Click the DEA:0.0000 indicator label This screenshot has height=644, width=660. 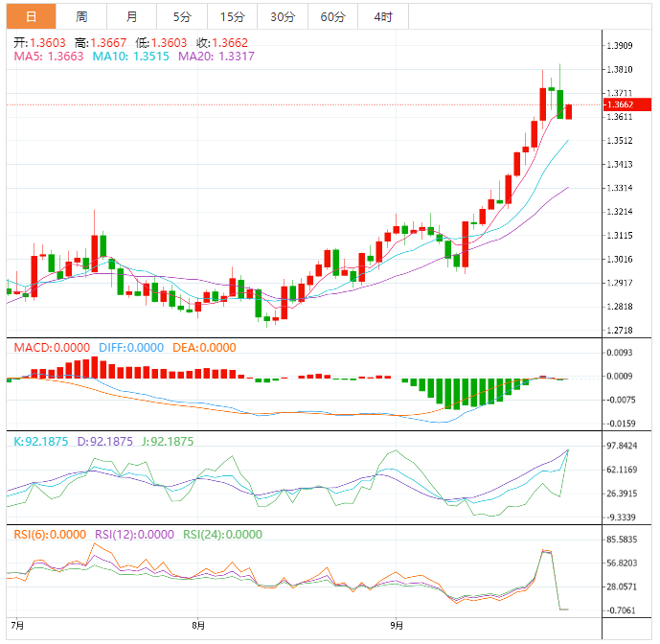click(x=204, y=348)
